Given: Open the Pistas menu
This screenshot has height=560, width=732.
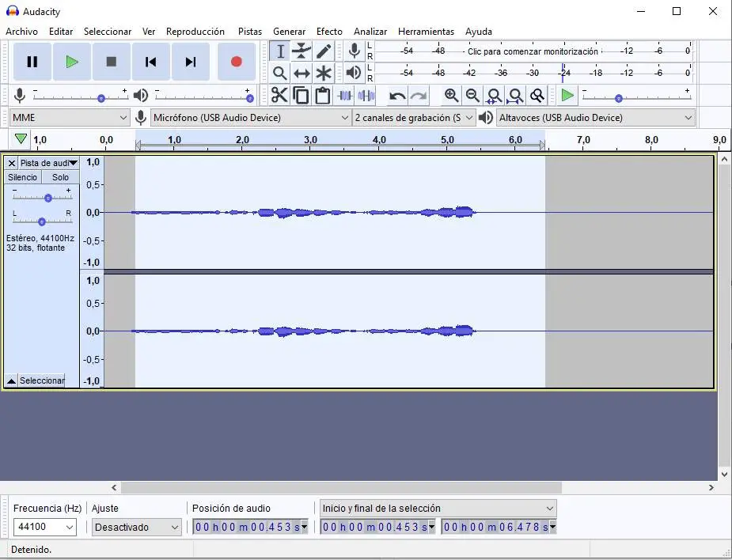Looking at the screenshot, I should pos(250,32).
